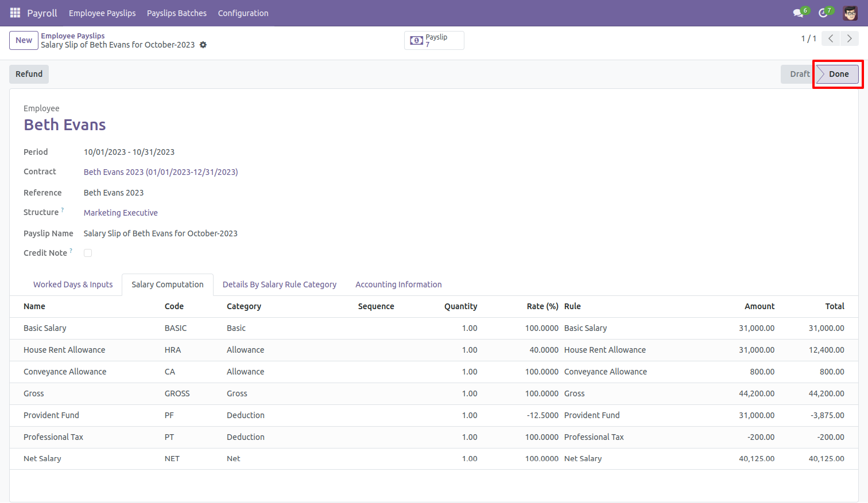Click the 1 / 1 pager counter
Screen dimensions: 868x503
tap(808, 38)
